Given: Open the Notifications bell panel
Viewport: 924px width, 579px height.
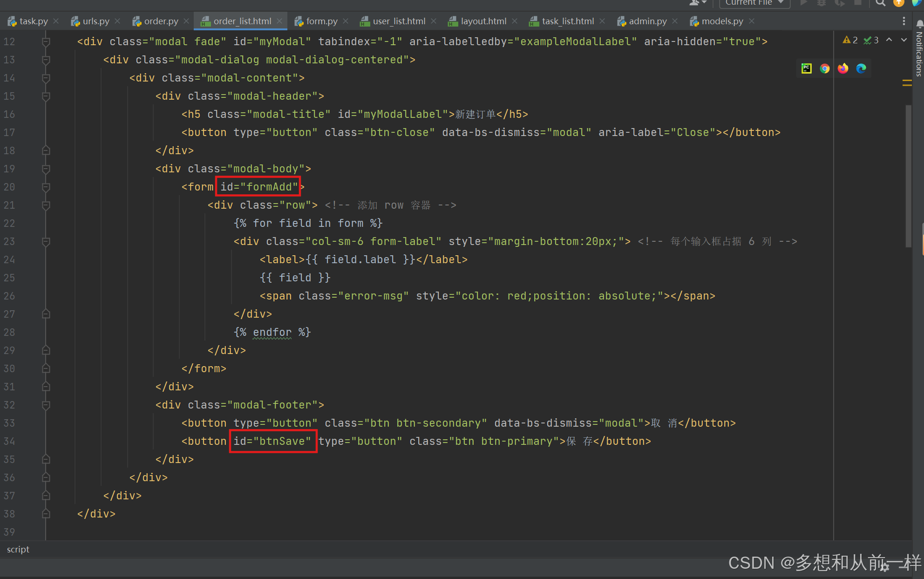Looking at the screenshot, I should click(919, 23).
